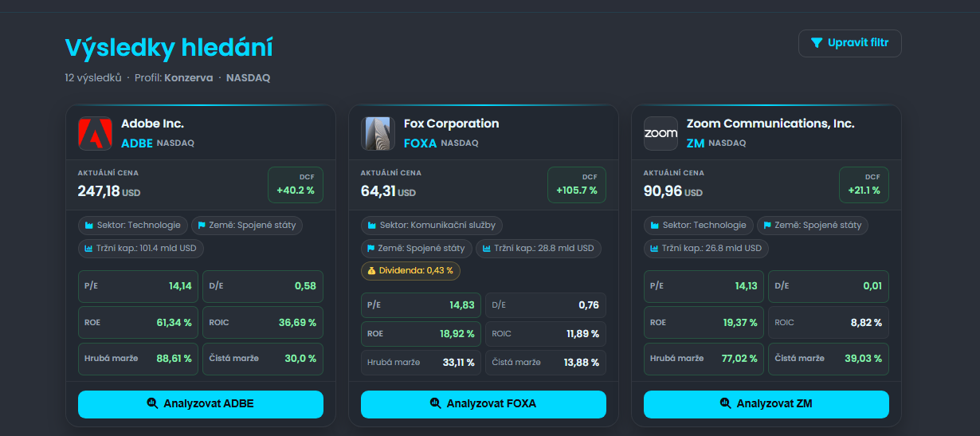Viewport: 980px width, 436px height.
Task: Click Fox's ROIC 11,89 % metric
Action: [x=546, y=334]
